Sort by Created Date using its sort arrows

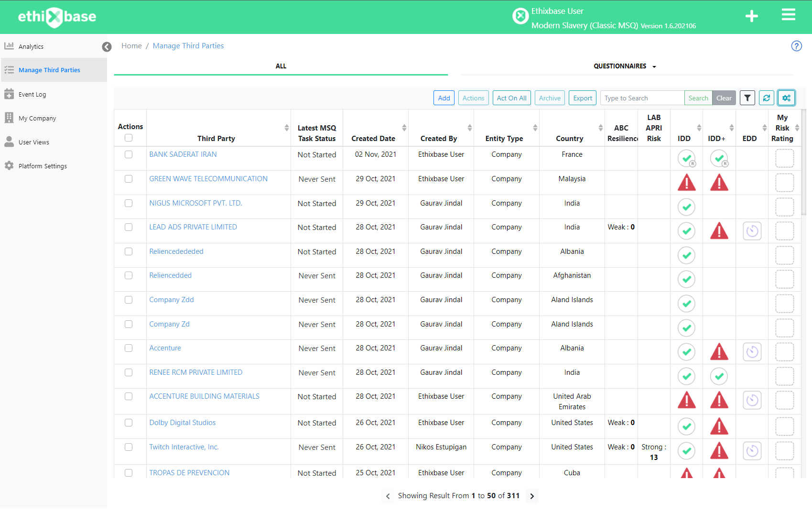(x=405, y=128)
